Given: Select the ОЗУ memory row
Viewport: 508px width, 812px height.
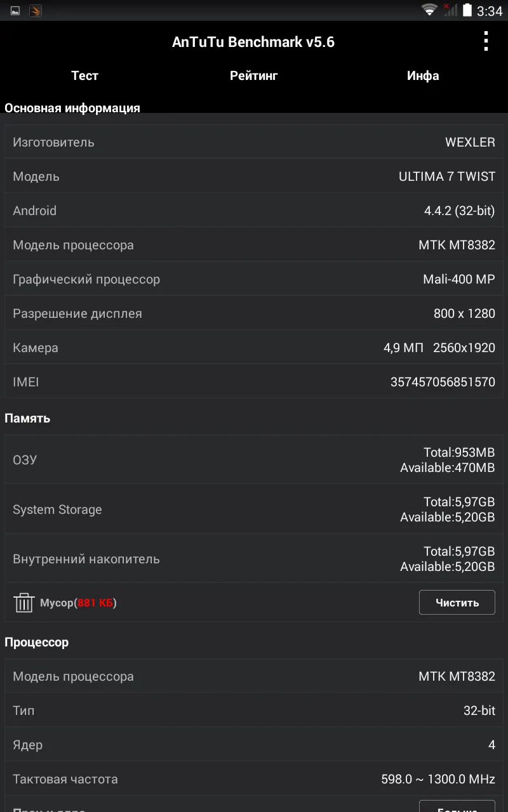Looking at the screenshot, I should (x=254, y=460).
